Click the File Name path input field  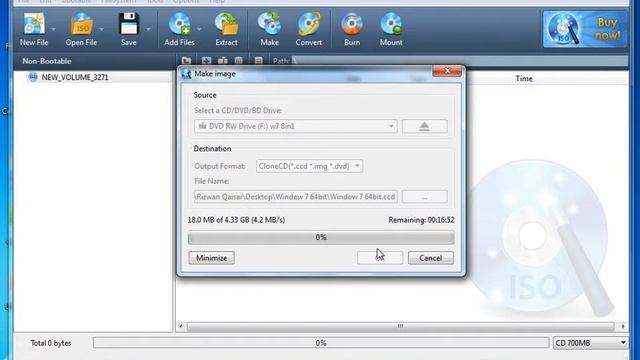pos(296,197)
